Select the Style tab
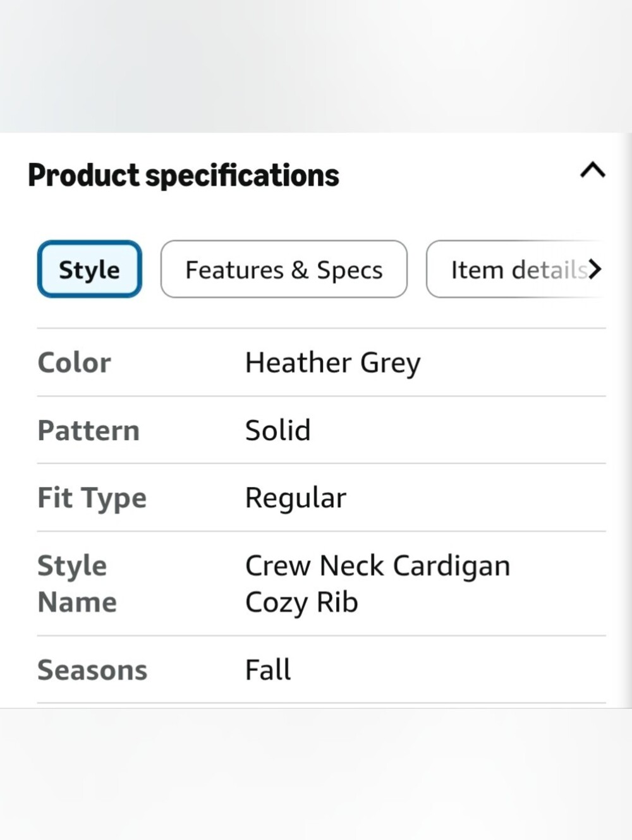The image size is (632, 840). [89, 269]
